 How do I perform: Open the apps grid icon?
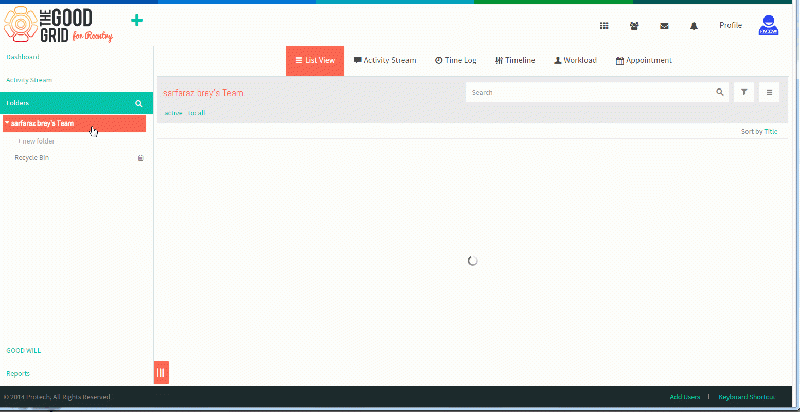pos(604,26)
